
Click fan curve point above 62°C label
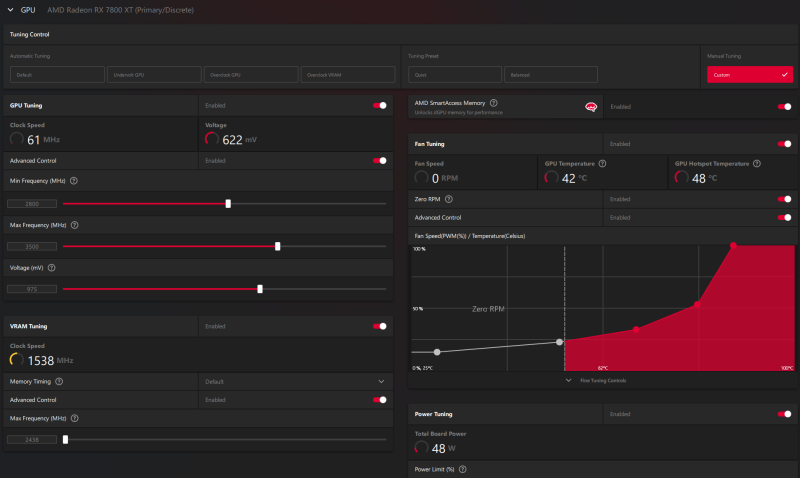click(x=636, y=330)
